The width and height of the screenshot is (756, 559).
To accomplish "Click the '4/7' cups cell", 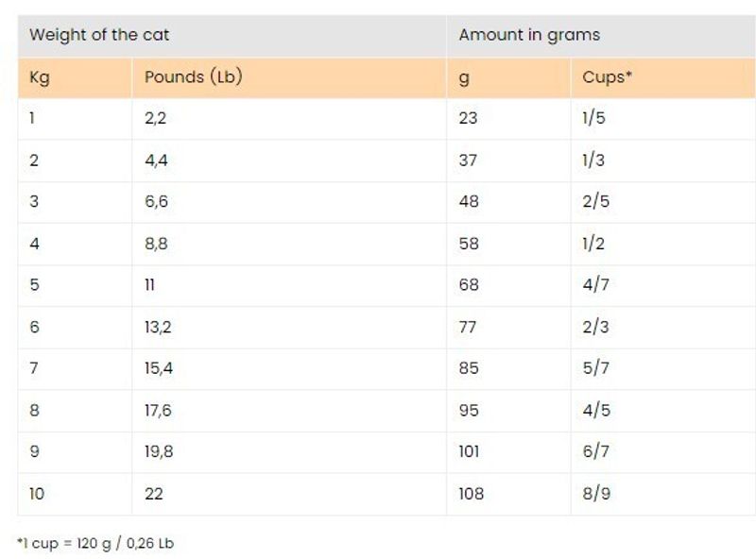I will tap(595, 284).
